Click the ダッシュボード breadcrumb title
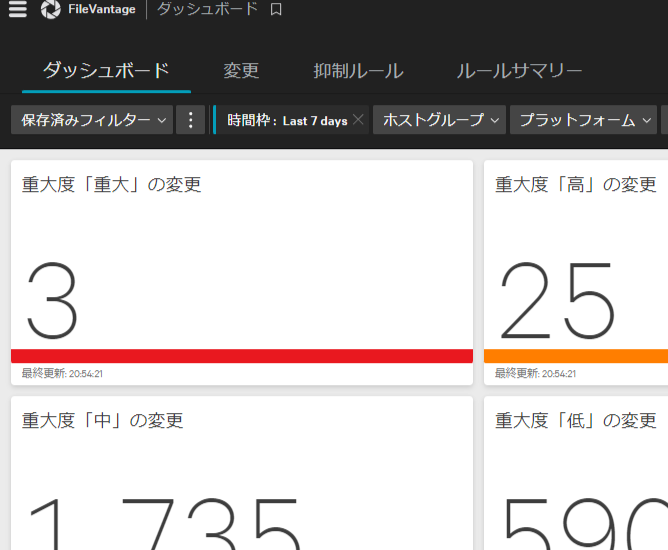This screenshot has width=668, height=550. coord(207,9)
